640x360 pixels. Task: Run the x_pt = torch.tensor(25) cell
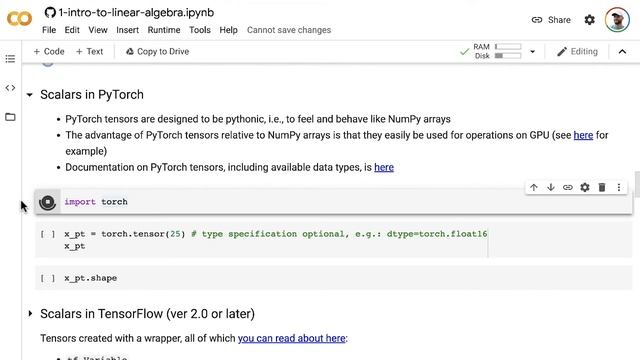tap(47, 234)
